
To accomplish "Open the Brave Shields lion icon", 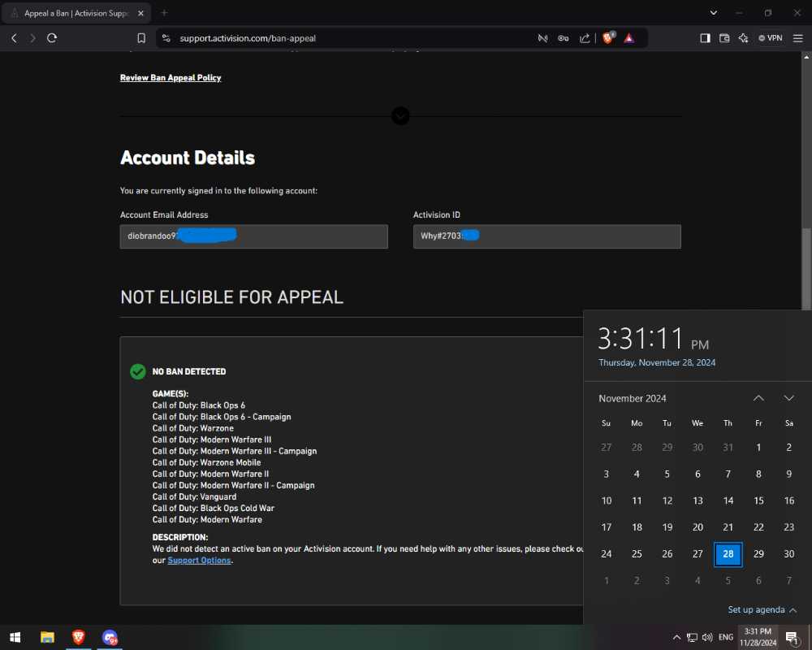I will (x=608, y=37).
